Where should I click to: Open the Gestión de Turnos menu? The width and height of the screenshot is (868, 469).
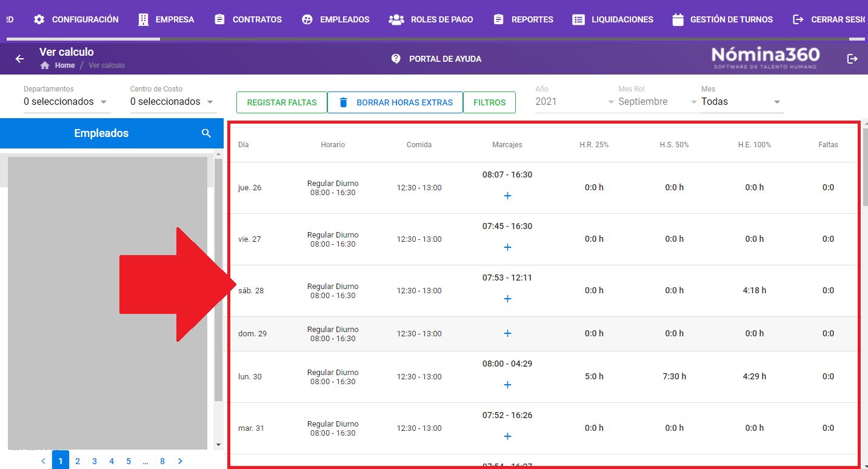[x=723, y=19]
